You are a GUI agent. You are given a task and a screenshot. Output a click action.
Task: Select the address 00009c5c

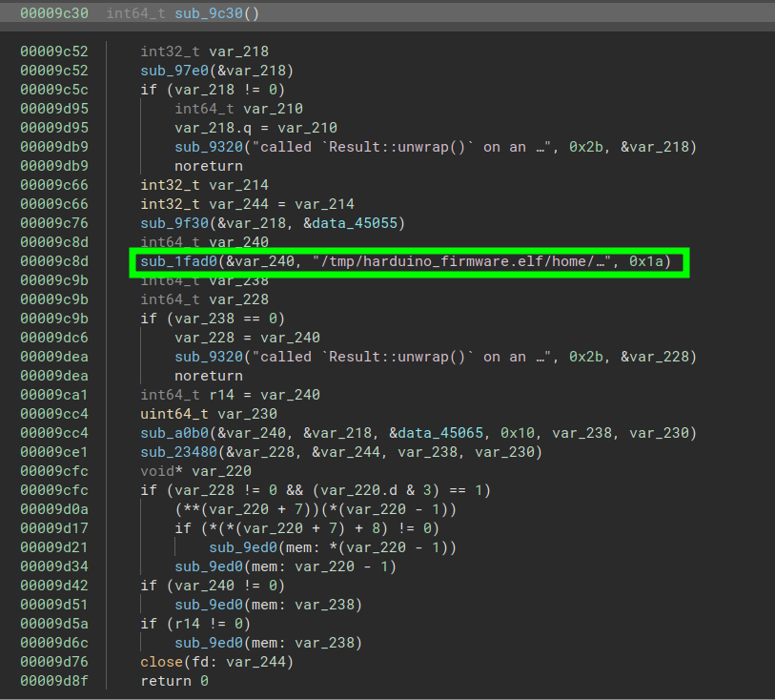[x=54, y=90]
